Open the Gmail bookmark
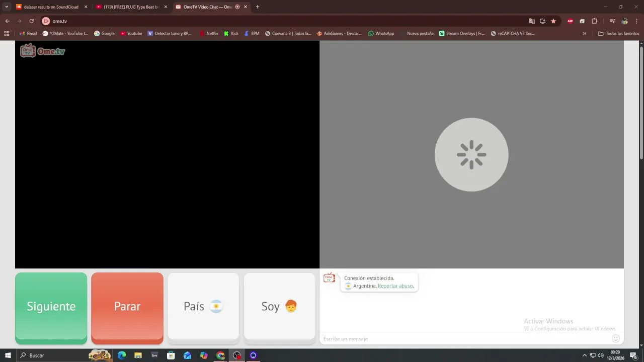This screenshot has height=362, width=644. (x=28, y=34)
